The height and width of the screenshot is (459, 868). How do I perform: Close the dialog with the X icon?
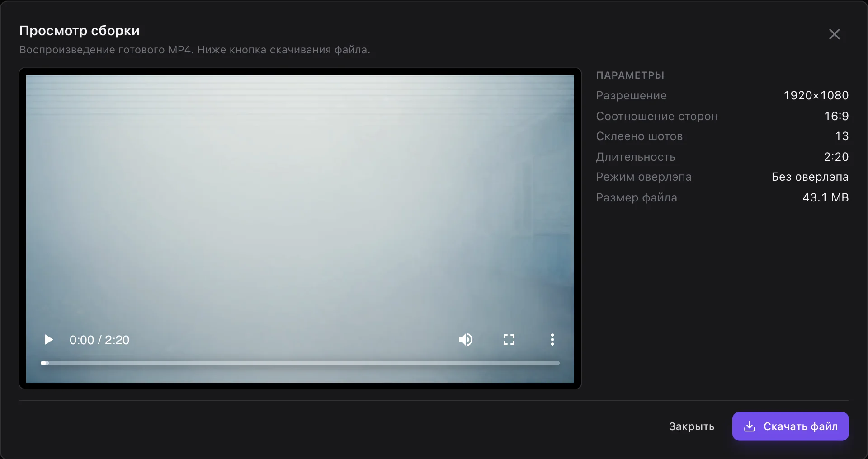pos(834,34)
